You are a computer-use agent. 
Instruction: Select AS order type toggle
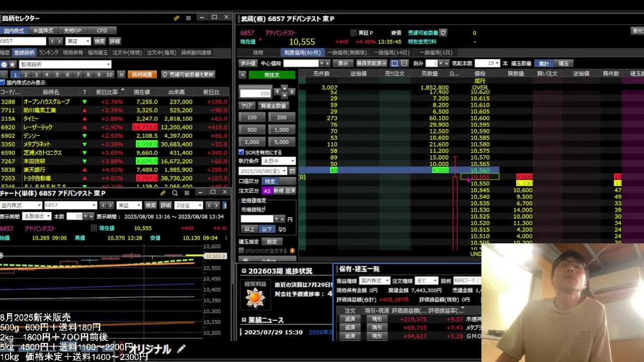[x=267, y=191]
